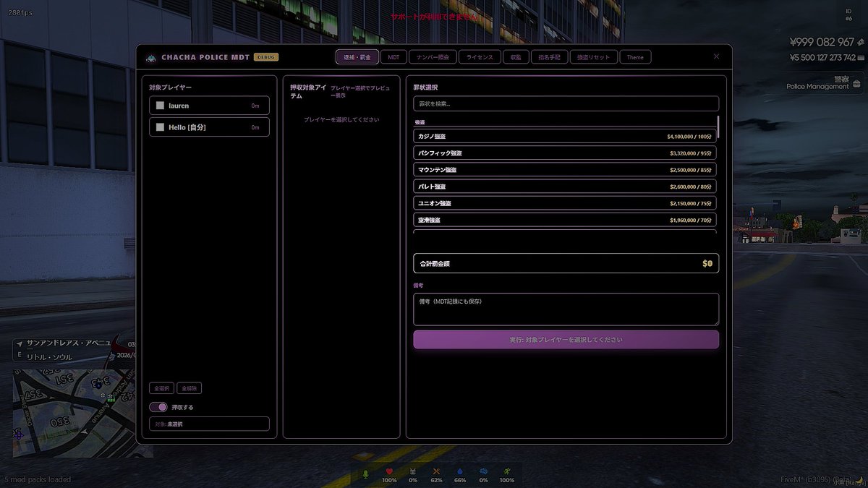Click the green microphone HUD icon
This screenshot has height=488, width=868.
(365, 474)
